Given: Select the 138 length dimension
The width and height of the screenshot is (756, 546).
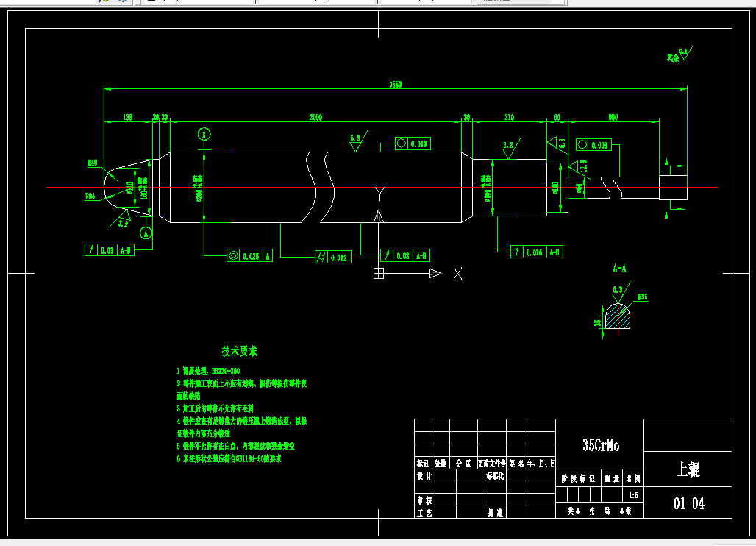Looking at the screenshot, I should pos(128,117).
